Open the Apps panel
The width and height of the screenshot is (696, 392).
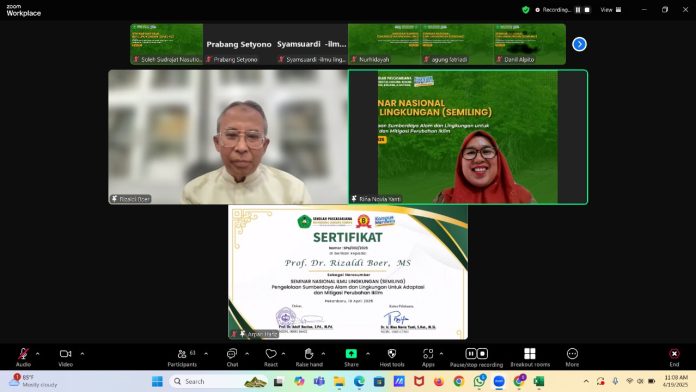[x=428, y=357]
